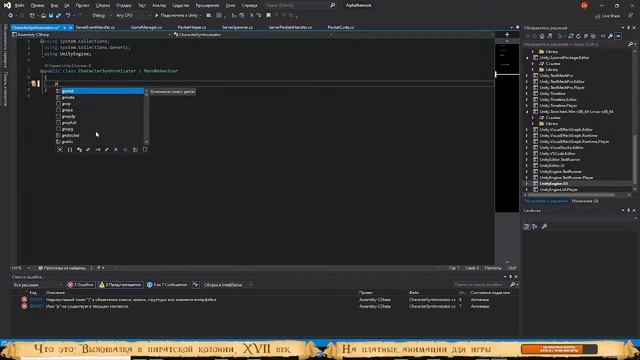Expand Unity.TextMeshPro project node
Image resolution: width=640 pixels, height=360 pixels.
click(527, 76)
